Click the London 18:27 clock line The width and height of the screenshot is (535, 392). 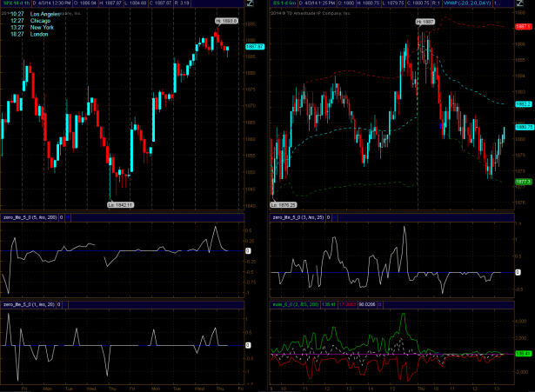[x=29, y=35]
